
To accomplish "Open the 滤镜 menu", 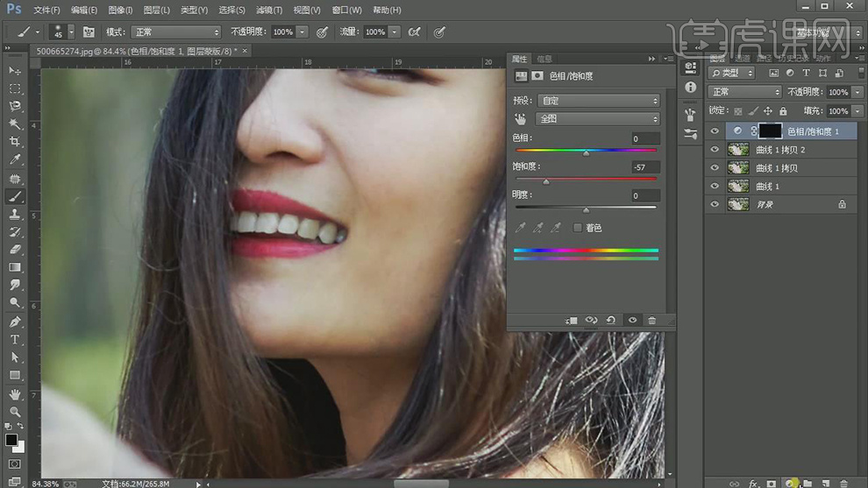I will coord(269,10).
